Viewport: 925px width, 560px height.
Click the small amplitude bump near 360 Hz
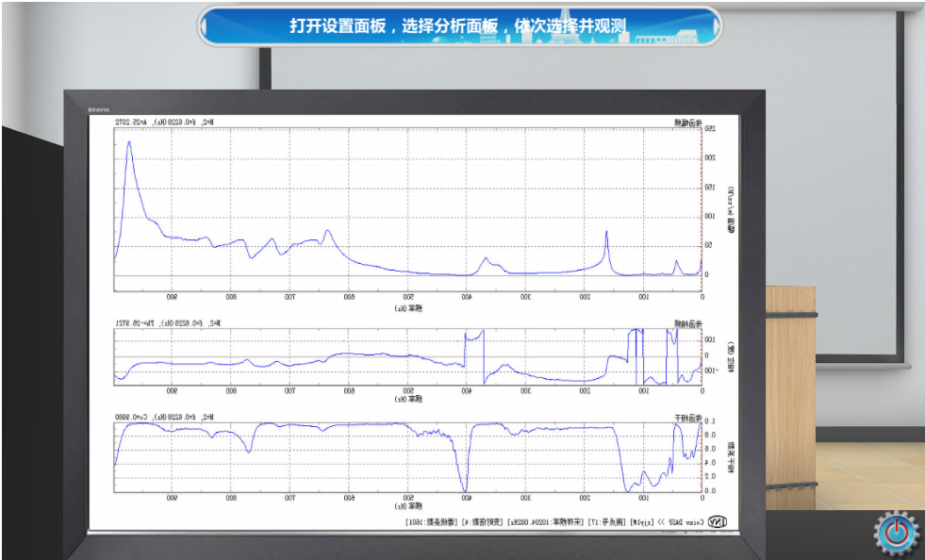[x=486, y=259]
